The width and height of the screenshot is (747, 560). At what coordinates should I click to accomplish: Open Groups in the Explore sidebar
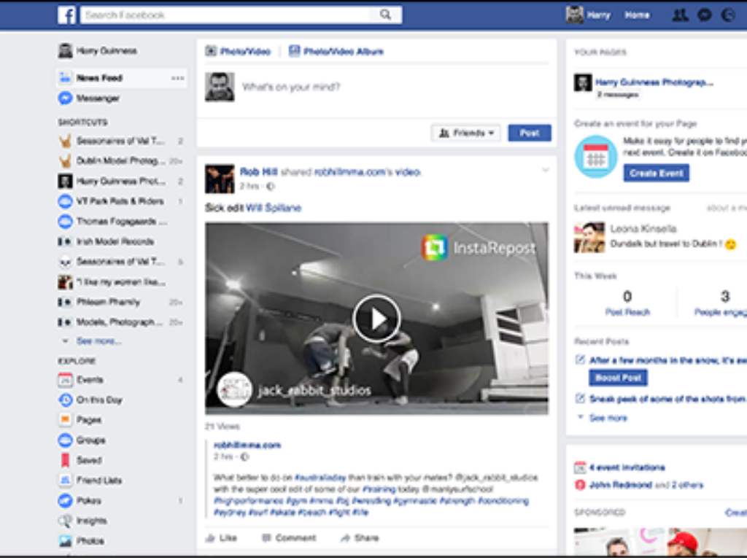click(x=90, y=440)
